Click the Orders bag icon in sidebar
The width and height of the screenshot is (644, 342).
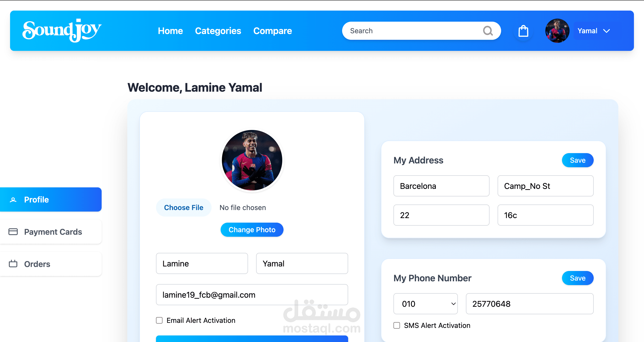pyautogui.click(x=13, y=264)
